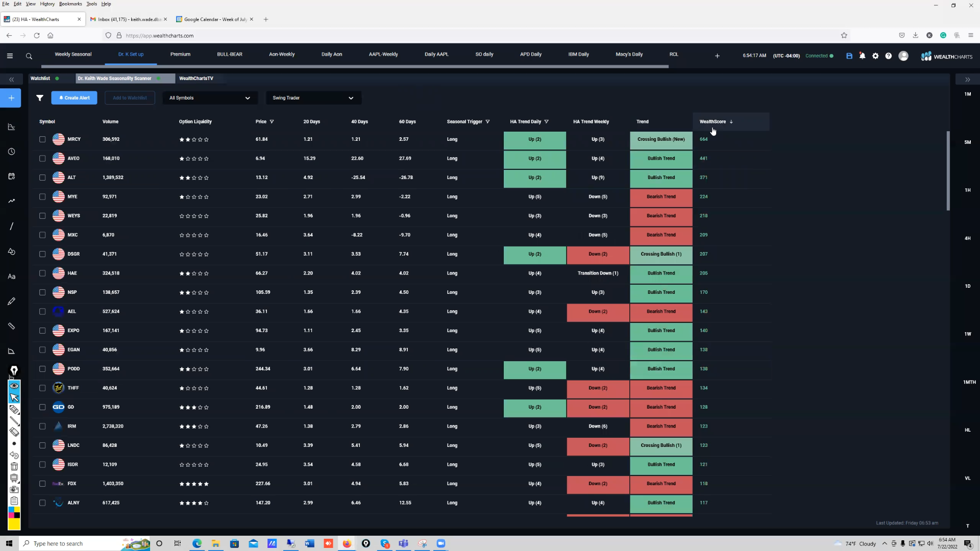This screenshot has height=551, width=980.
Task: Pick the large yellow annotation color swatch
Action: click(x=14, y=524)
